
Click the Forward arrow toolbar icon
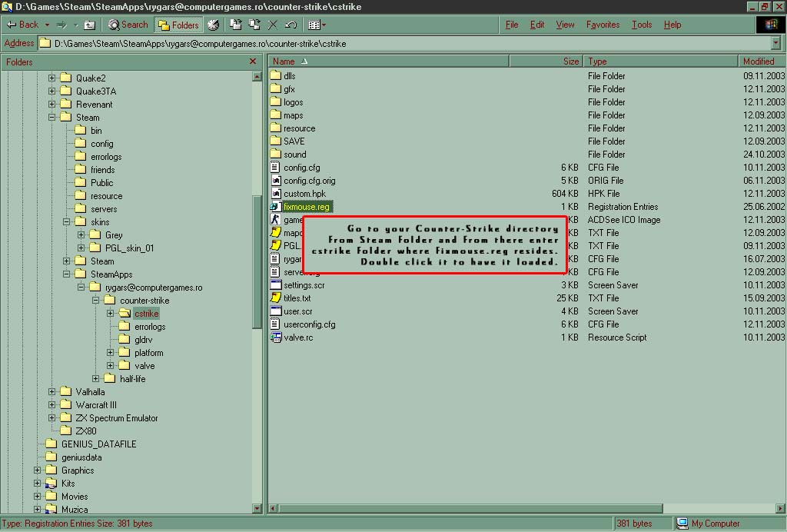61,25
